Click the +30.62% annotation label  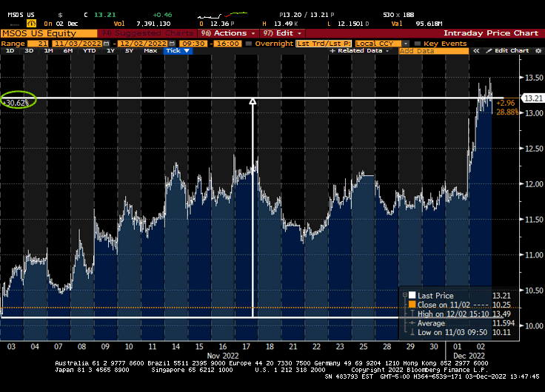(16, 103)
